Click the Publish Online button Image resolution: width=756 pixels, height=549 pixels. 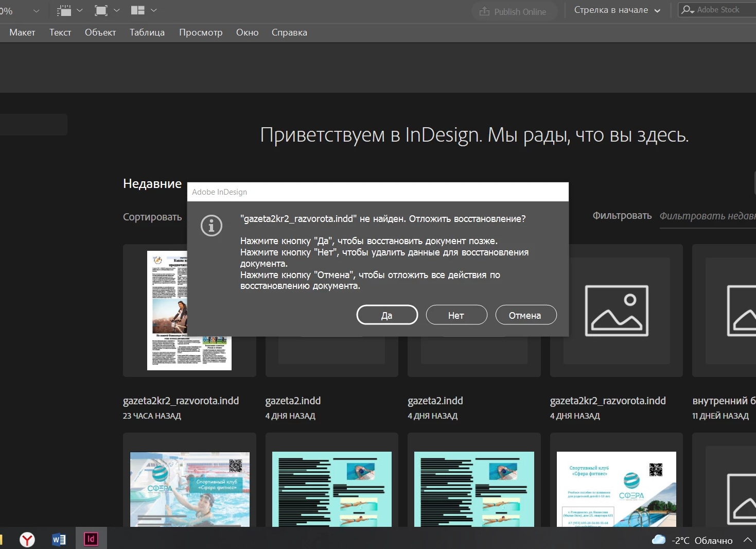[514, 11]
